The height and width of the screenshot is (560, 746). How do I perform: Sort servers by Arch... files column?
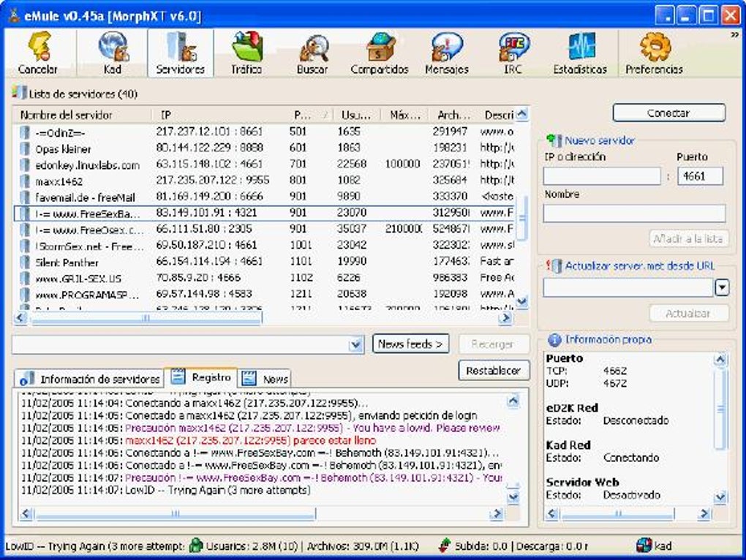[453, 115]
